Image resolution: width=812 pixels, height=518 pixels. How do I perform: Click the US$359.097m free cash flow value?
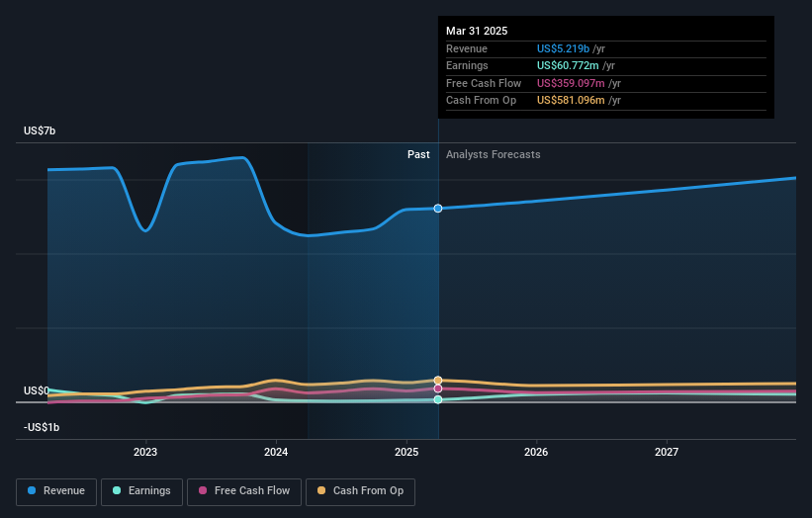[x=571, y=83]
